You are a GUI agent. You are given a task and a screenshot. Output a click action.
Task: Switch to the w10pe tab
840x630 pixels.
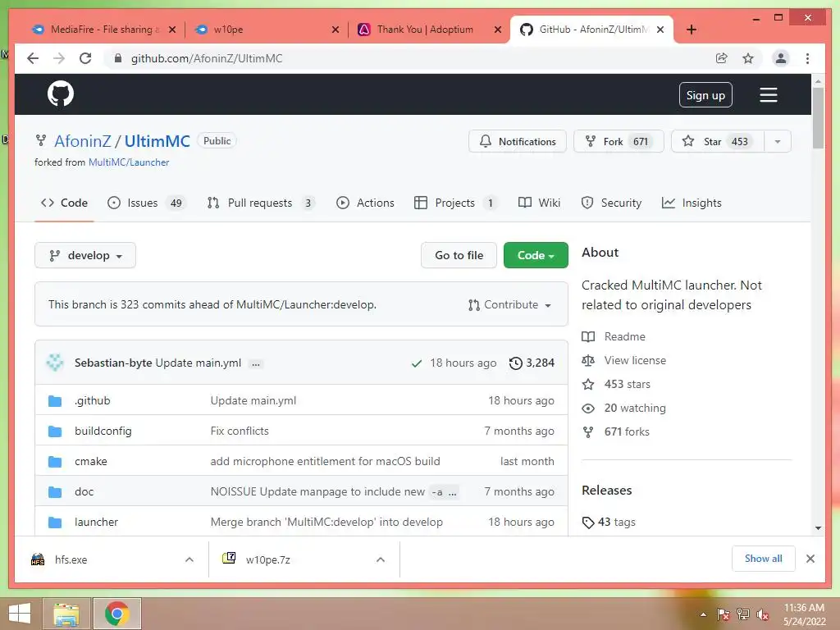267,30
